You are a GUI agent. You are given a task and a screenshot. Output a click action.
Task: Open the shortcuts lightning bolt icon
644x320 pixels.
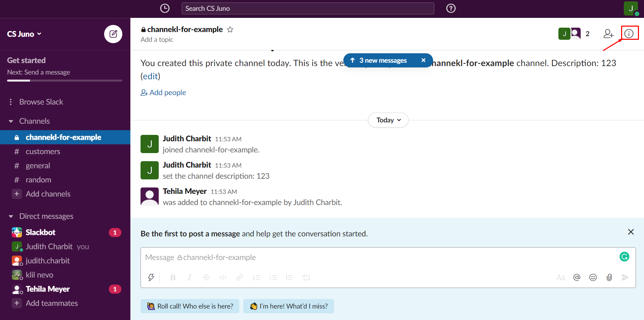point(151,277)
